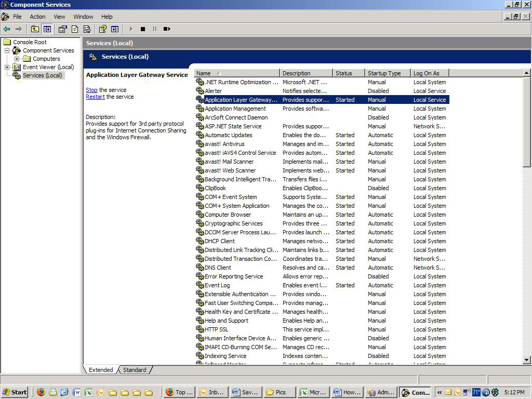This screenshot has width=532, height=399.
Task: Switch to the Pics taskbar window
Action: coord(279,392)
